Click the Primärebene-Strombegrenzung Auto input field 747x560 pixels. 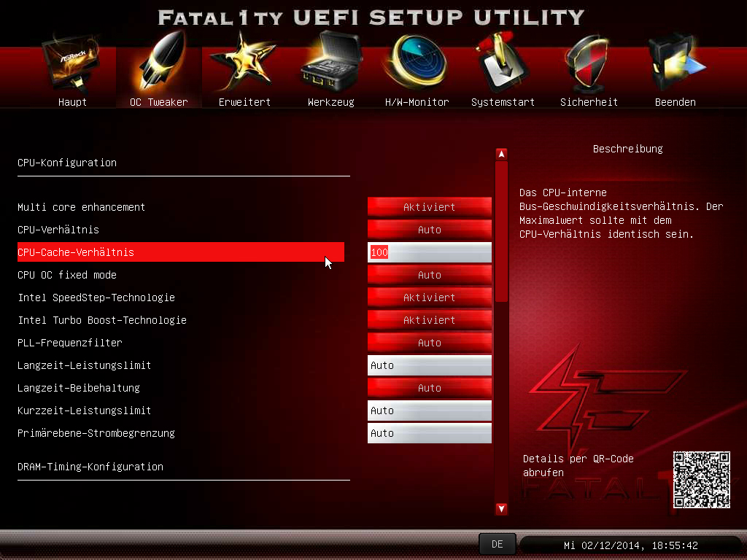pos(429,433)
